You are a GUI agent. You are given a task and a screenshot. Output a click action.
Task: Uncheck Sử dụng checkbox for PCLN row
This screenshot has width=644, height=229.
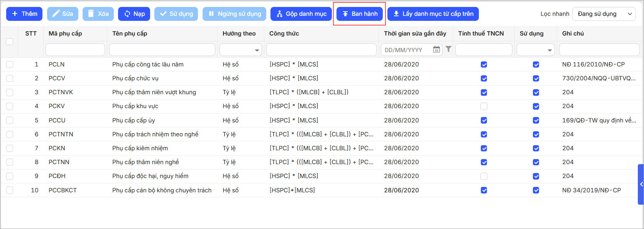coord(536,64)
